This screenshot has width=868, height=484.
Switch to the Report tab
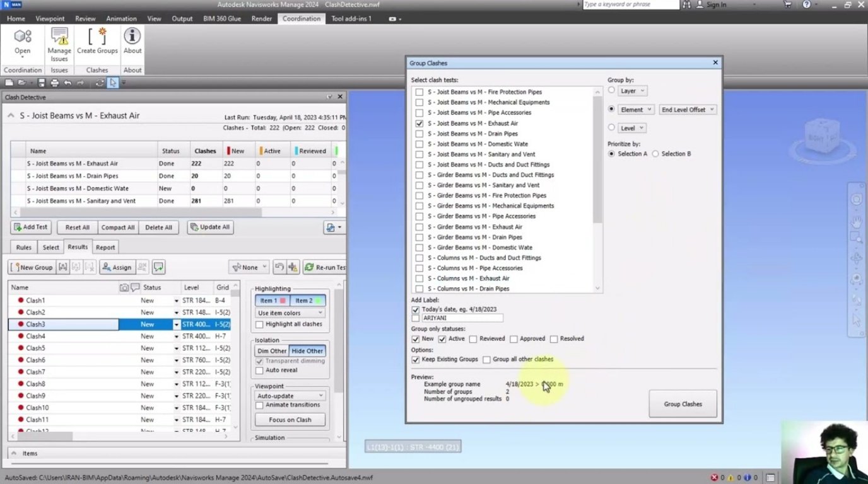(105, 248)
